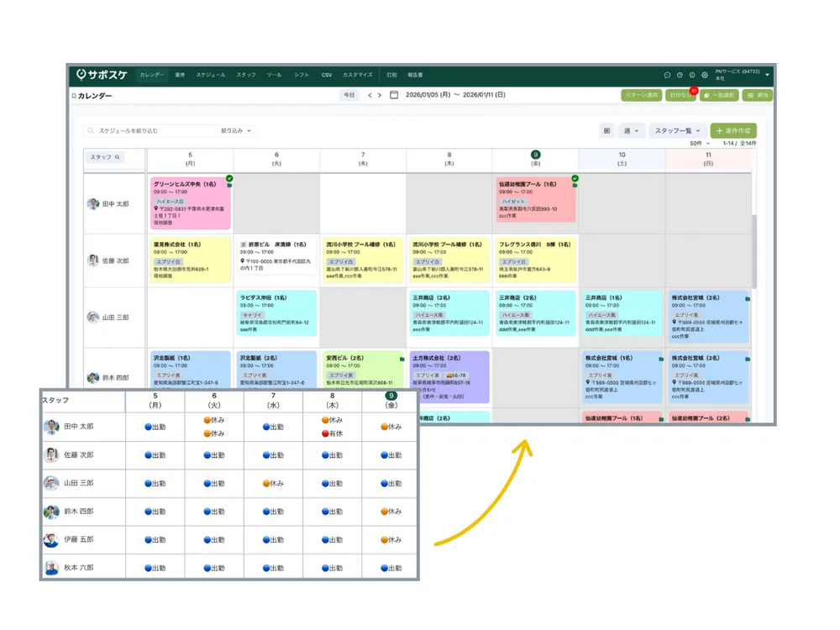This screenshot has width=840, height=630.
Task: Focus the スケジュールを絞り込む search field
Action: (x=151, y=131)
